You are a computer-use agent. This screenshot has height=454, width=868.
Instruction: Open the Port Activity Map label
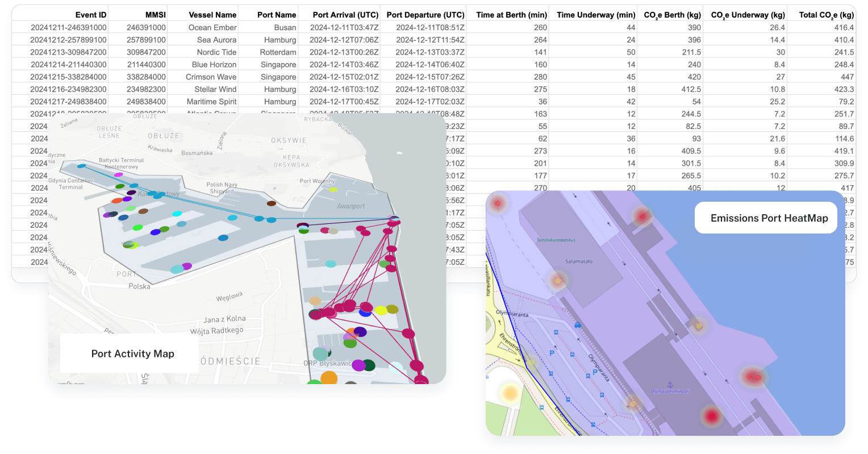132,353
